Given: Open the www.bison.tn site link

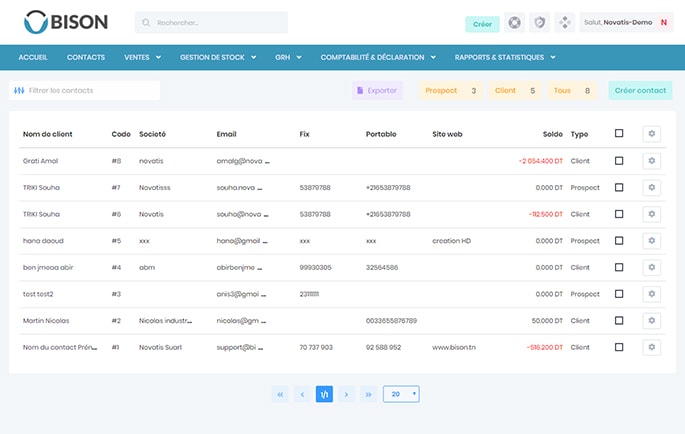Looking at the screenshot, I should 454,347.
